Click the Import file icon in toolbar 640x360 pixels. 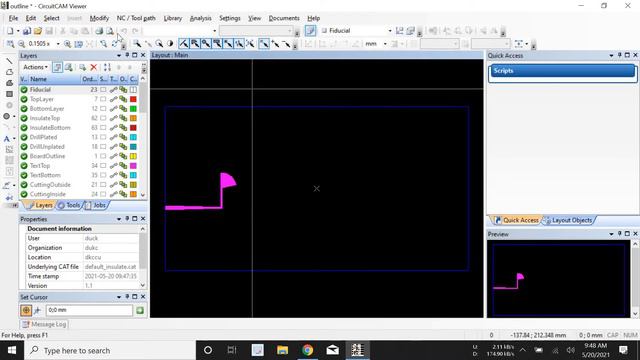click(x=27, y=31)
